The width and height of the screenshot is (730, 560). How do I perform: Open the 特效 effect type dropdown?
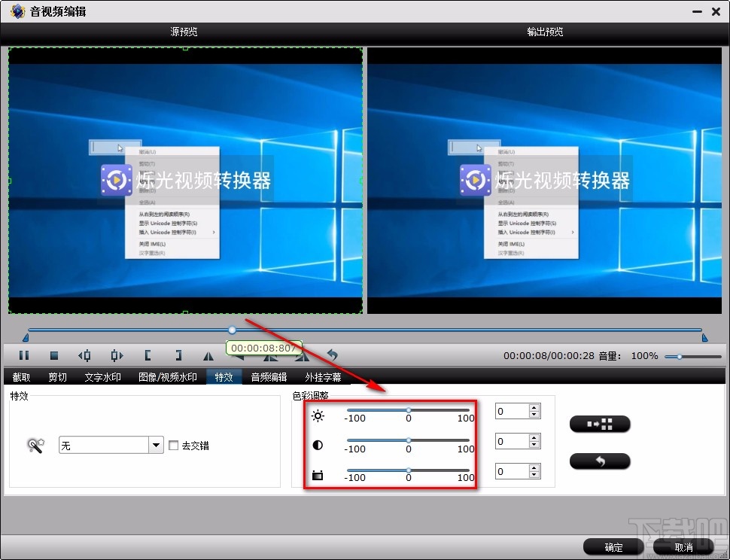(x=156, y=445)
